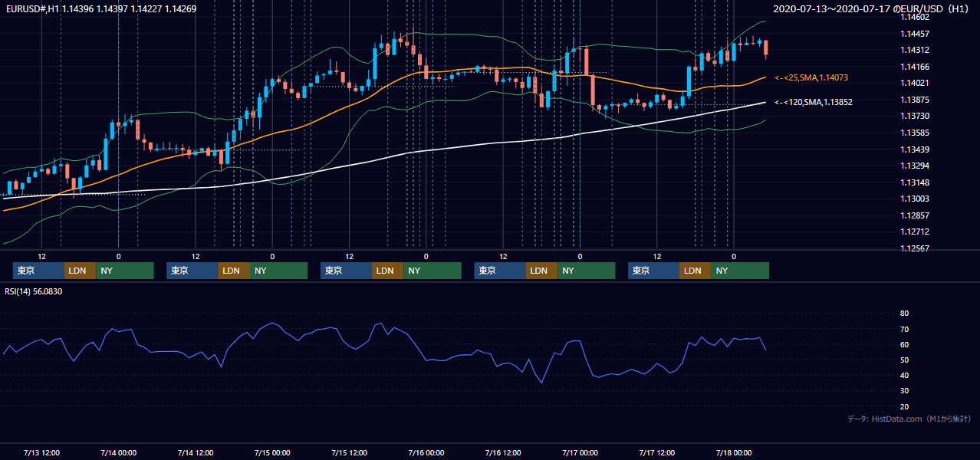Click price axis value 1.13148
Image resolution: width=980 pixels, height=460 pixels.
pyautogui.click(x=914, y=182)
